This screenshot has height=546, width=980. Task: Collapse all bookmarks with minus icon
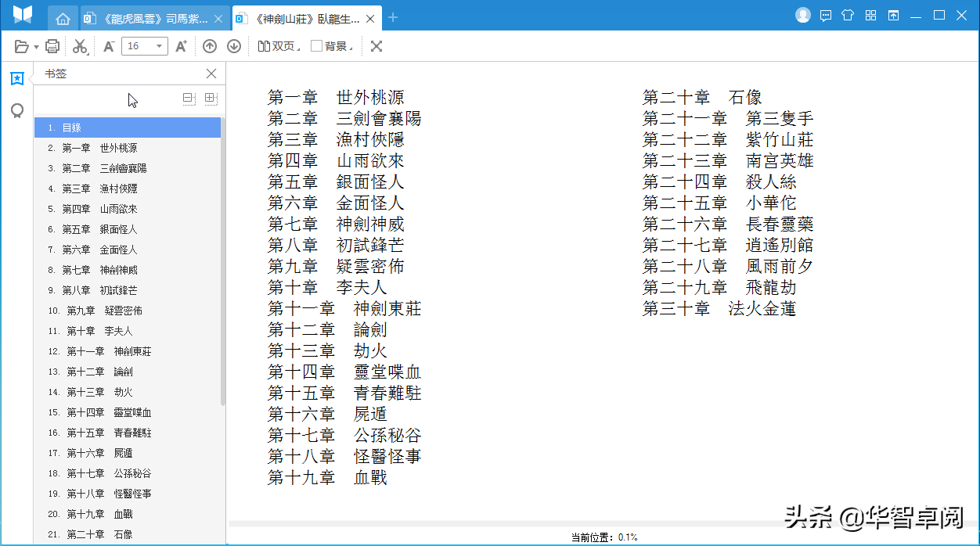pyautogui.click(x=188, y=98)
